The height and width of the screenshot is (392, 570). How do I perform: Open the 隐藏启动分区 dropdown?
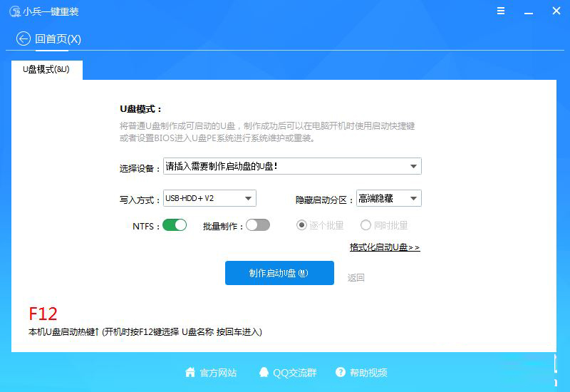click(x=389, y=198)
